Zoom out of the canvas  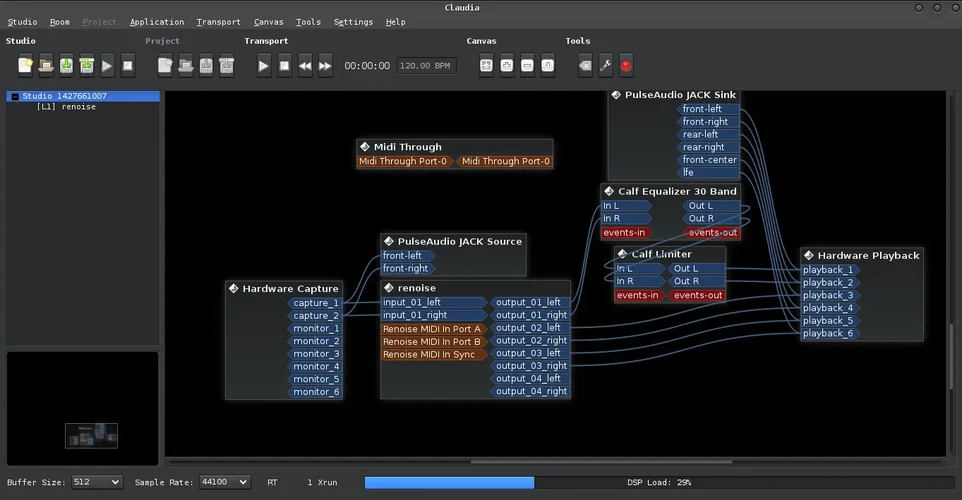527,66
